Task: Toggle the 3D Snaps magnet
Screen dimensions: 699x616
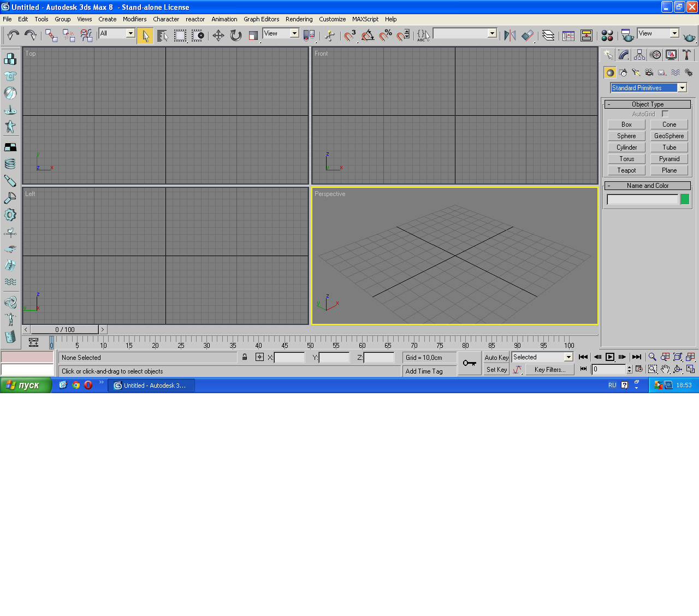Action: (350, 35)
